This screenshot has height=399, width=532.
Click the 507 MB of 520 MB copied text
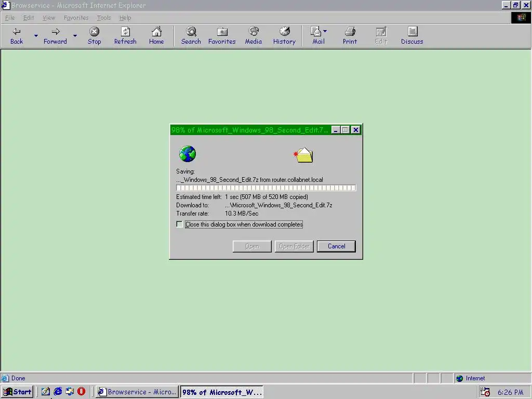(x=274, y=197)
